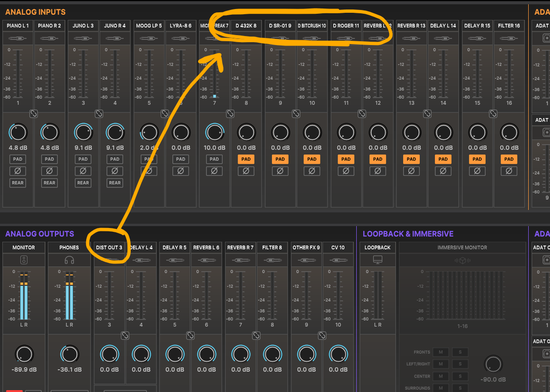Invert phase on JUNO R 4 input
This screenshot has width=550, height=392.
click(115, 171)
